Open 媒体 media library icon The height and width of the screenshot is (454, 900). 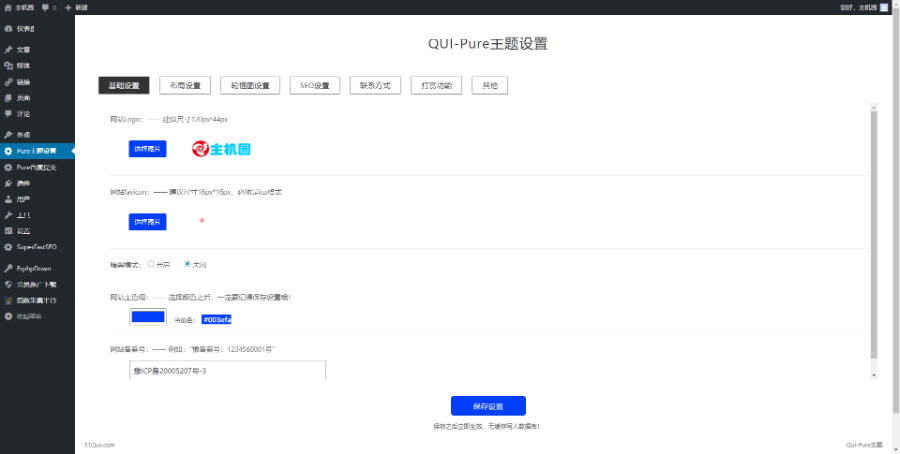[x=8, y=65]
